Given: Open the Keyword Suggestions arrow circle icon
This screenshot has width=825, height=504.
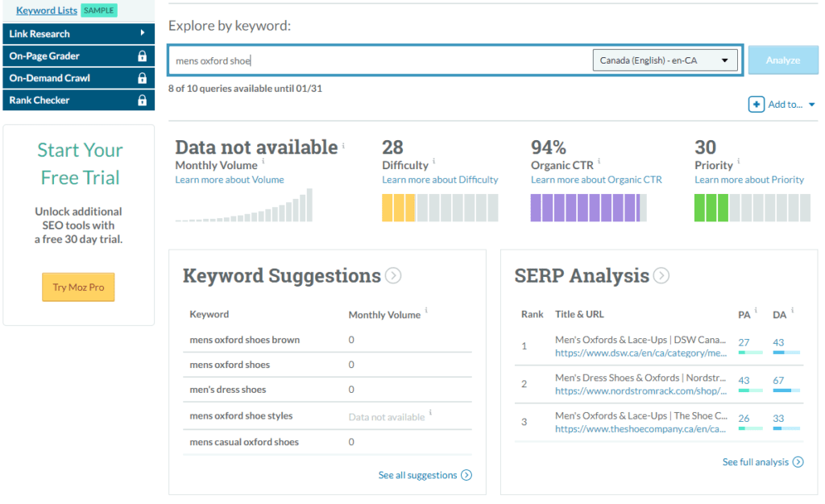Looking at the screenshot, I should (x=393, y=275).
